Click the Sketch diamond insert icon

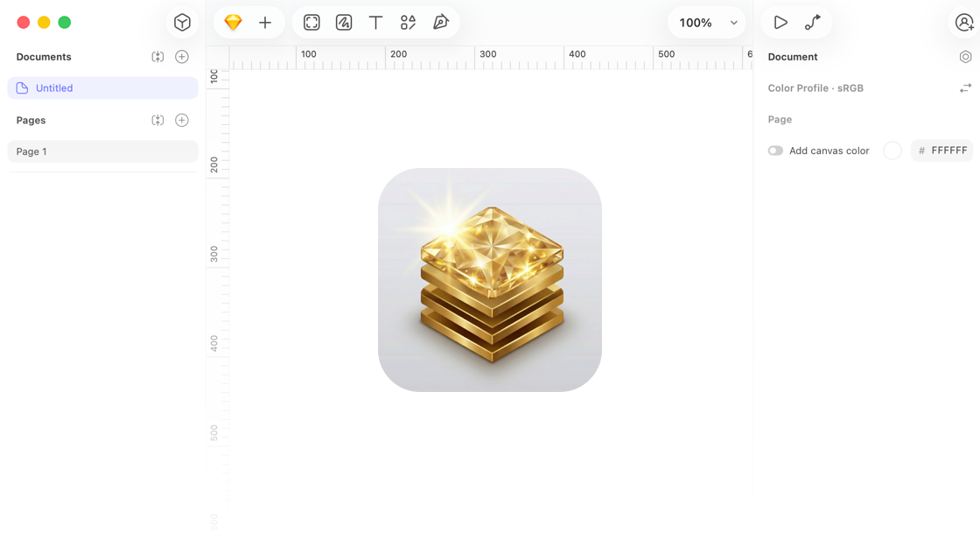(x=233, y=22)
